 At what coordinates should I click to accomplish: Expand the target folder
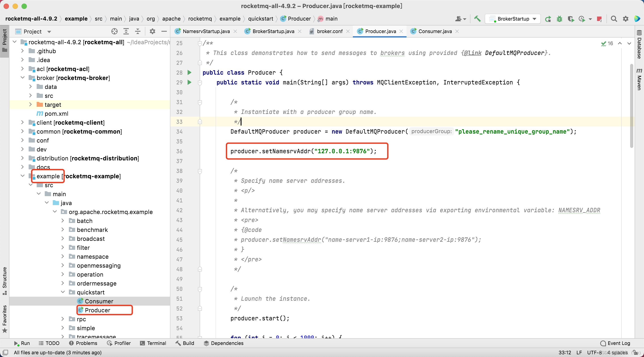[x=30, y=105]
